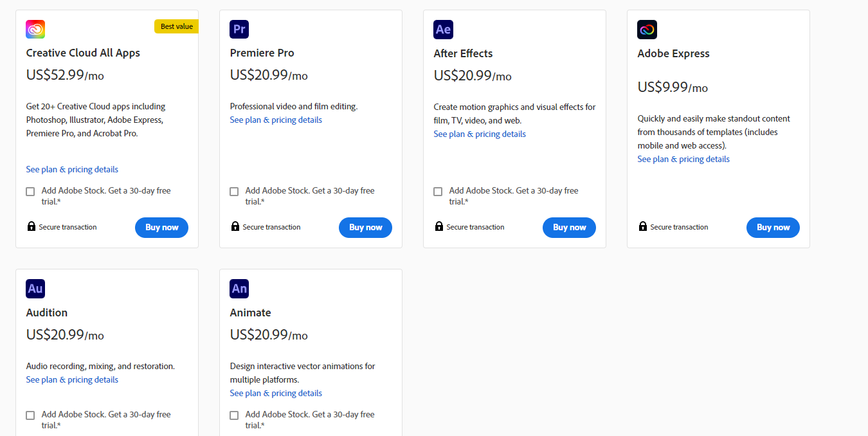Image resolution: width=868 pixels, height=436 pixels.
Task: Click the Audition app icon
Action: 35,289
